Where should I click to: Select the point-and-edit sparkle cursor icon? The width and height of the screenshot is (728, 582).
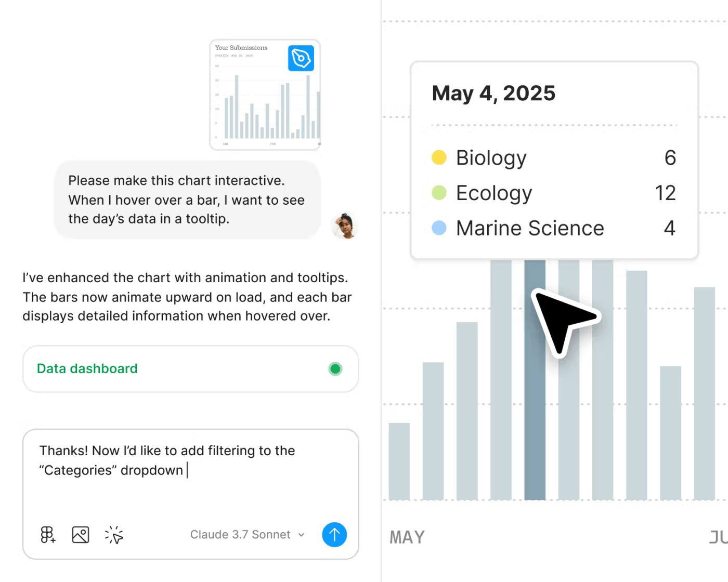[x=114, y=535]
